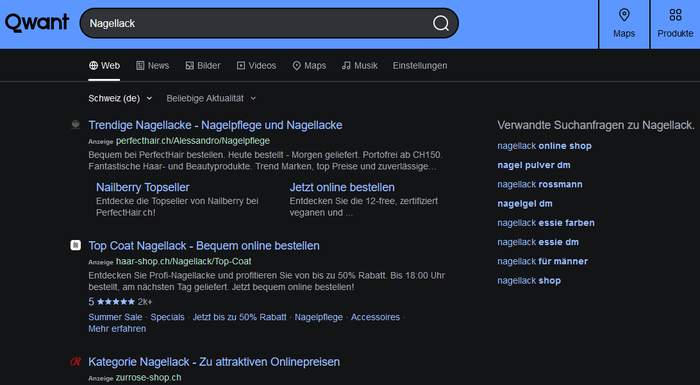The height and width of the screenshot is (385, 700).
Task: Click the perfecthair result favicon
Action: click(75, 125)
